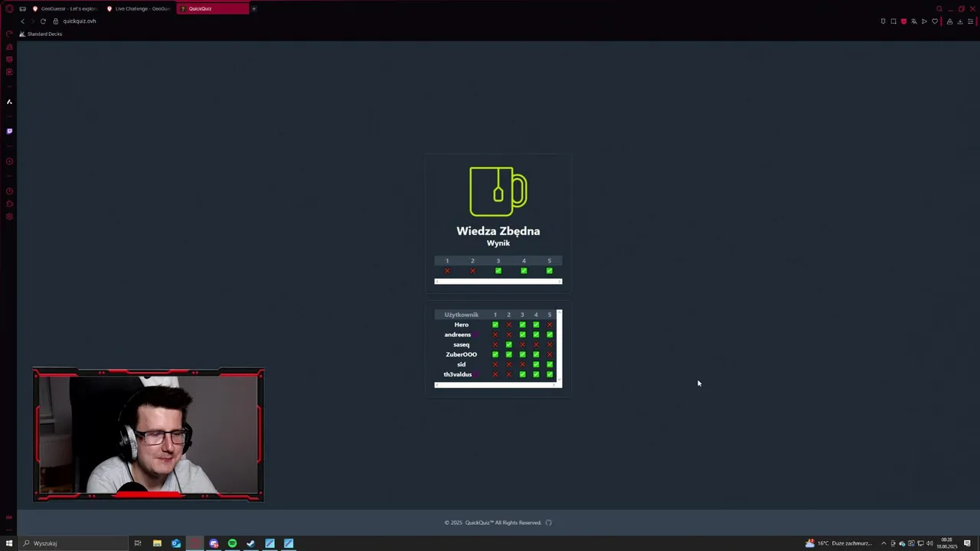This screenshot has height=551, width=980.
Task: Click the Wiedza Zbędna quiz title
Action: [x=498, y=230]
